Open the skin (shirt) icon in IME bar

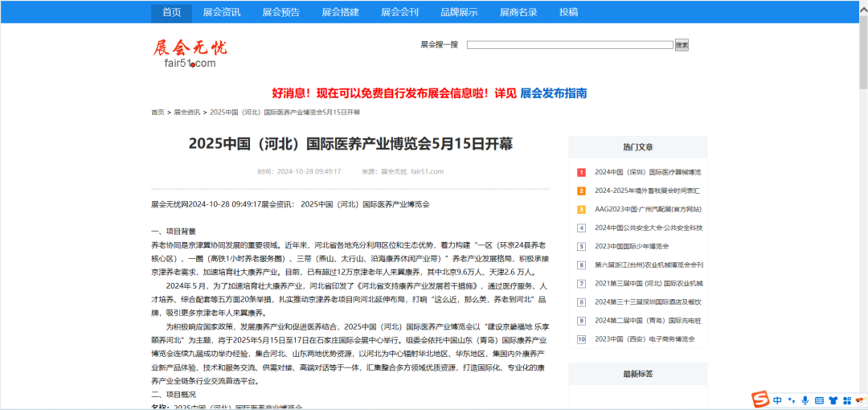tap(833, 400)
